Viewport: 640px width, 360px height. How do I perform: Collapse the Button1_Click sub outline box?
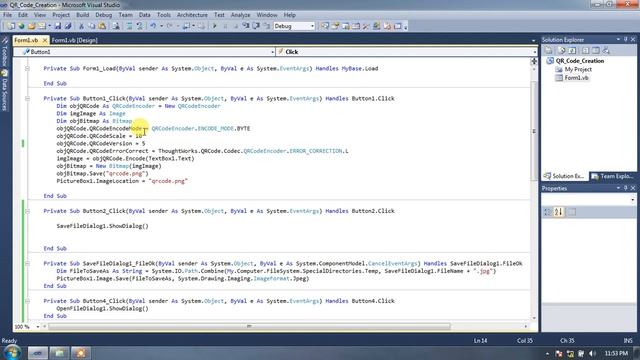(27, 98)
